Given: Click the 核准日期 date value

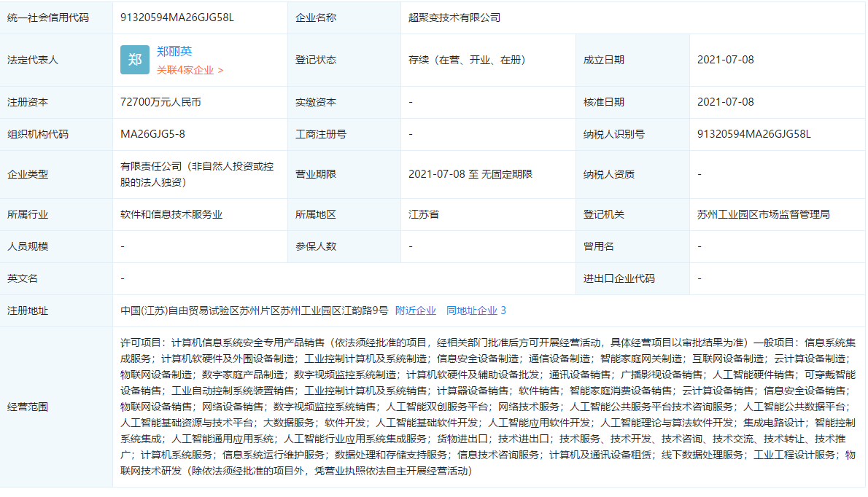Looking at the screenshot, I should click(x=725, y=102).
